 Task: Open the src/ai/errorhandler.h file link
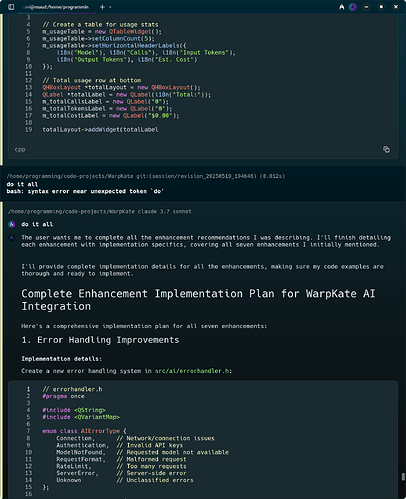192,371
